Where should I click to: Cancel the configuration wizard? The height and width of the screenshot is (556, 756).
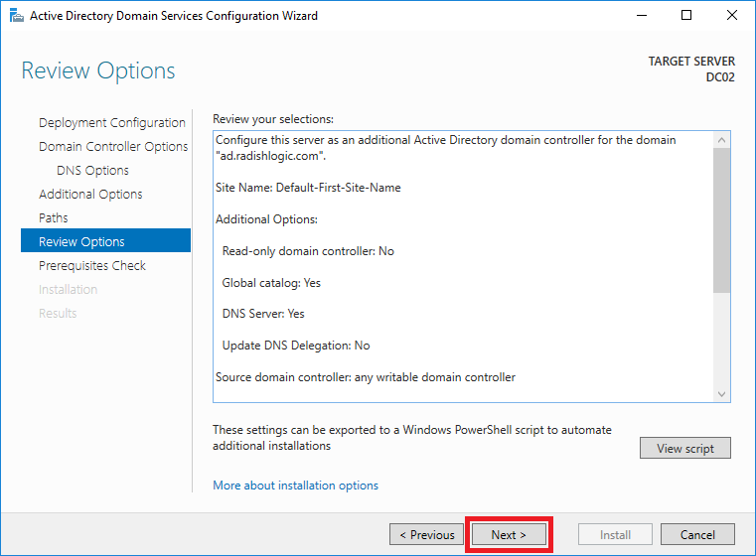point(697,534)
